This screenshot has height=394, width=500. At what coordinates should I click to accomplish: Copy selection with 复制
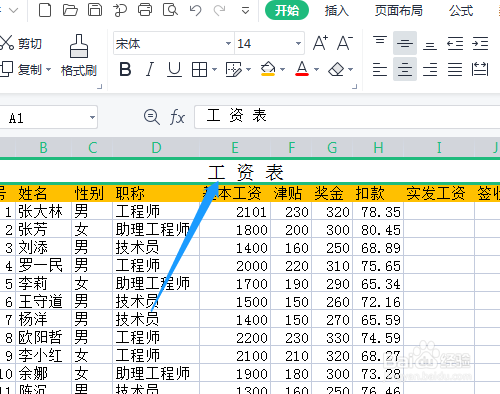[x=21, y=70]
